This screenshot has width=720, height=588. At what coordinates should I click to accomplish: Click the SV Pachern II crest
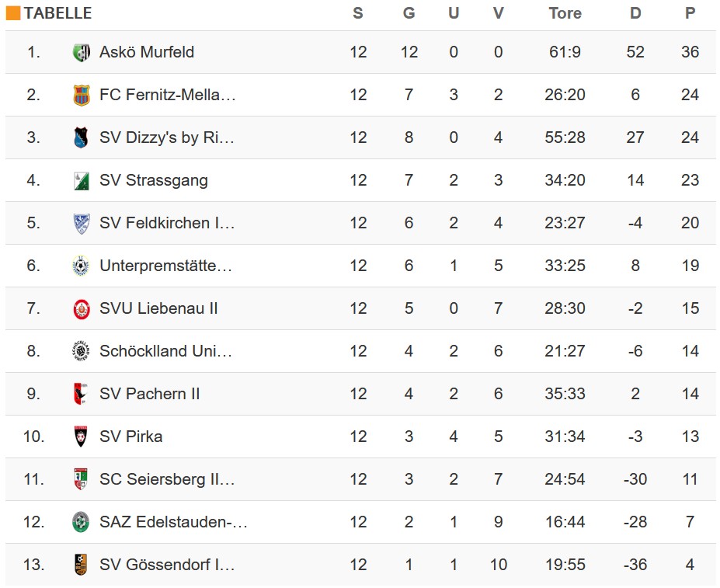point(81,395)
